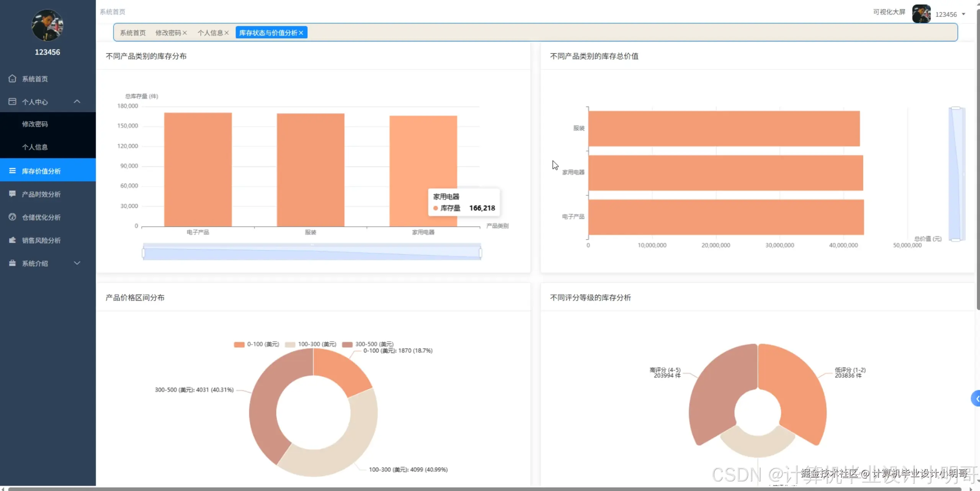Click the 库存价值分析 list icon
The image size is (980, 491).
point(12,171)
